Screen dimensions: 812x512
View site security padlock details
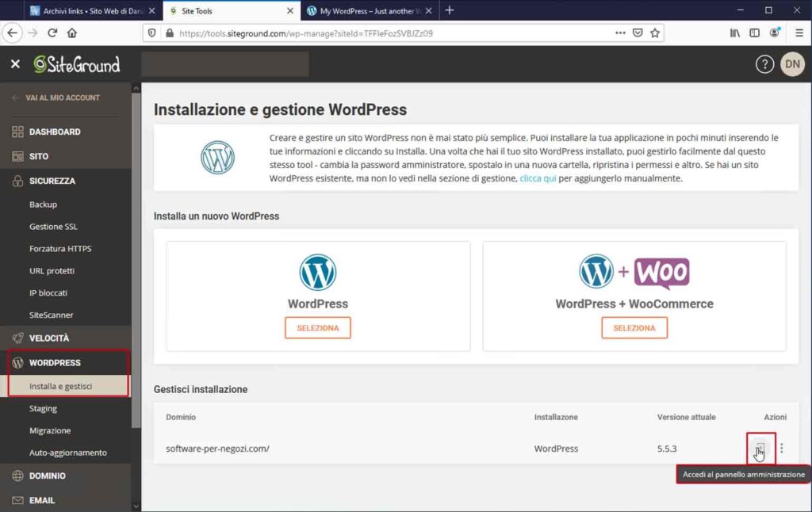click(x=170, y=33)
